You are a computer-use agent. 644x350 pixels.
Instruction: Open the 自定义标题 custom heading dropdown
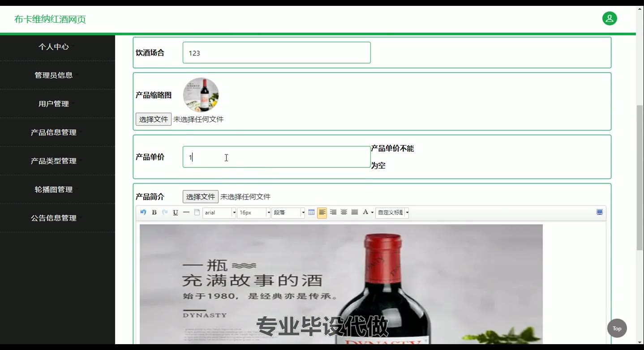392,213
